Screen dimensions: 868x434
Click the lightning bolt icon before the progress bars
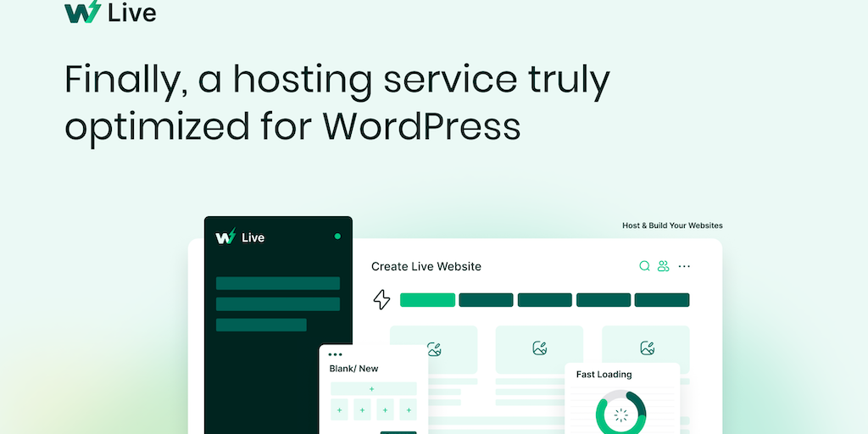click(381, 299)
